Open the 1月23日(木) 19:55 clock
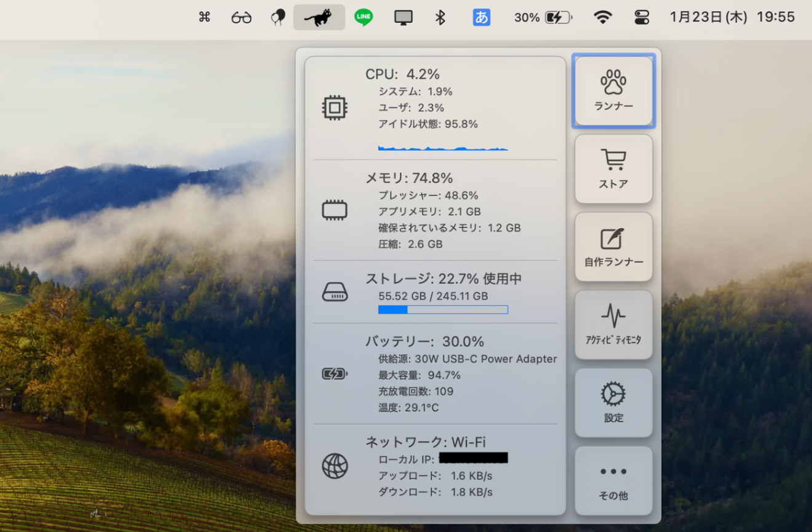Image resolution: width=812 pixels, height=532 pixels. [732, 17]
